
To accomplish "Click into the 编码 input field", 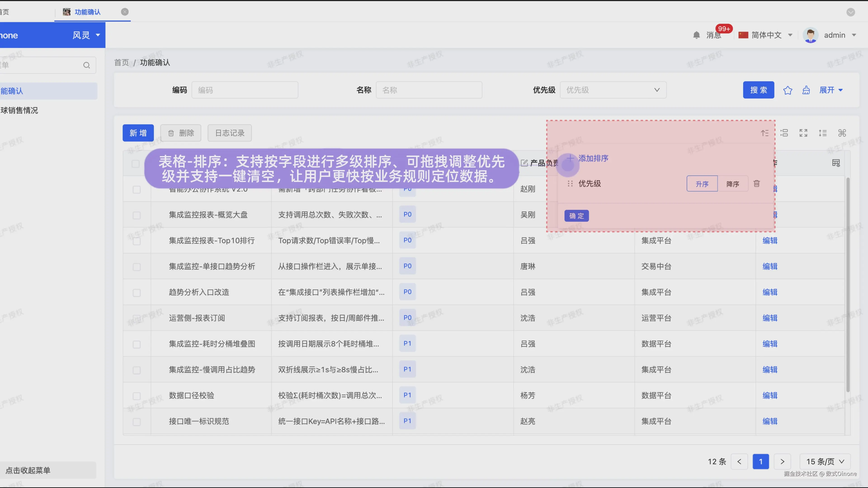I will pos(245,90).
